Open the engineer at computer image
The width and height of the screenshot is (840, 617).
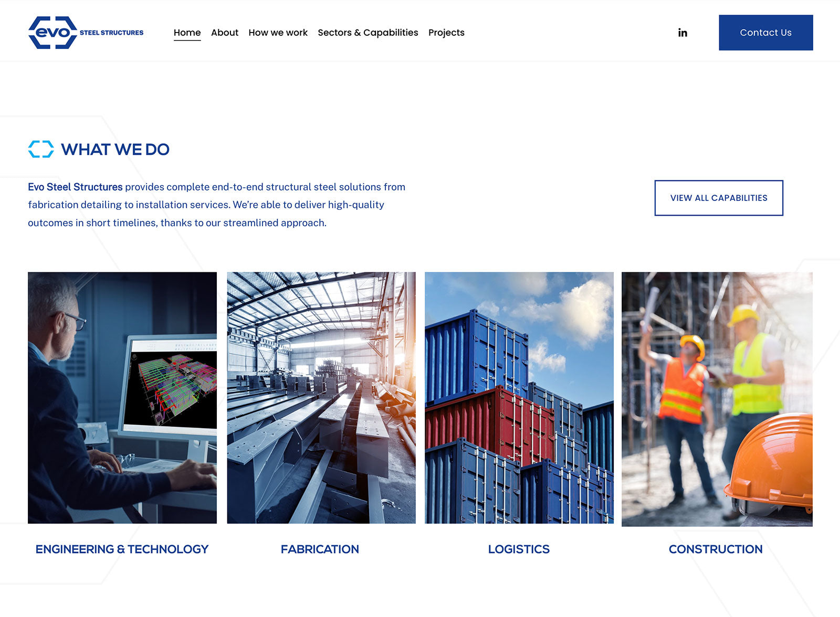[122, 397]
